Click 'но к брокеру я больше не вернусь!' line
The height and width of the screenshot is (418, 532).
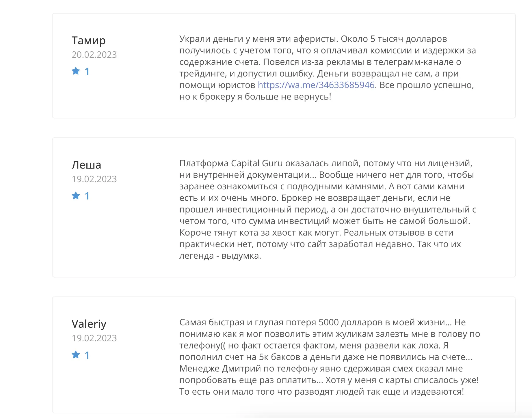(x=255, y=96)
